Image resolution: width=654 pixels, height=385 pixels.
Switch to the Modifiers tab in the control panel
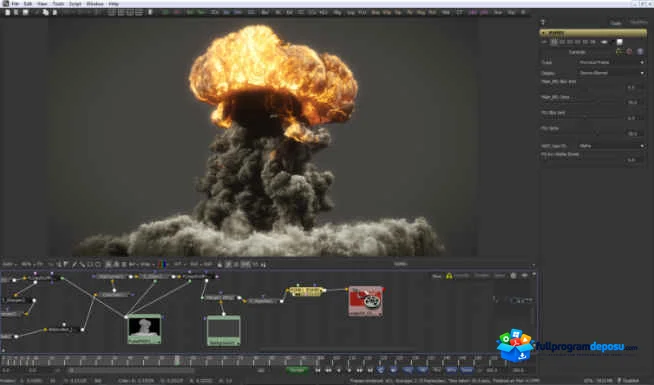coord(639,22)
